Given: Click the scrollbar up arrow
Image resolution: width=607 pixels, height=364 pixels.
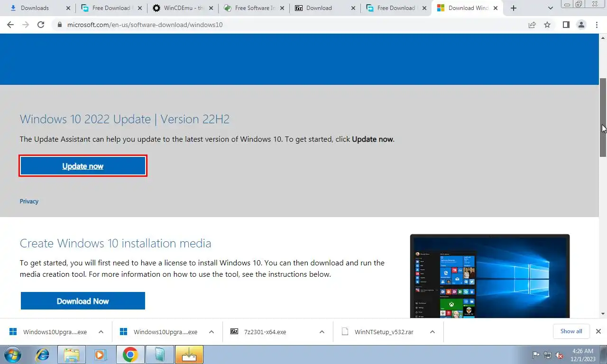Looking at the screenshot, I should [x=603, y=37].
